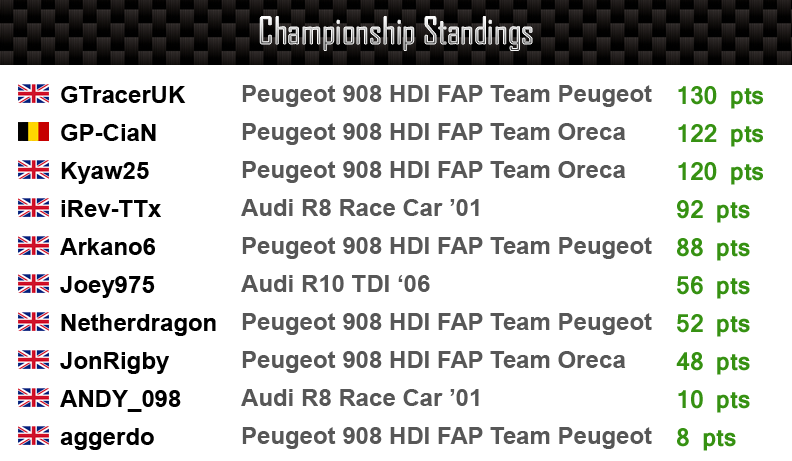Select the 92 pts score
The height and width of the screenshot is (461, 792).
click(x=713, y=210)
